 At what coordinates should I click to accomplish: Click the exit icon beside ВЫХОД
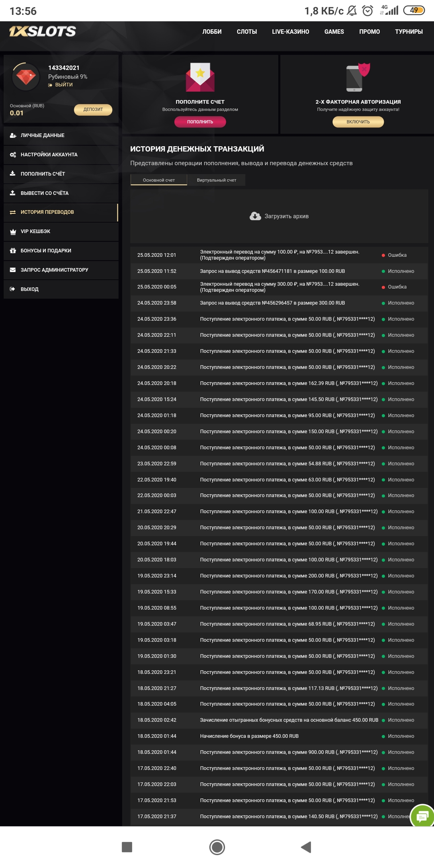[x=12, y=289]
